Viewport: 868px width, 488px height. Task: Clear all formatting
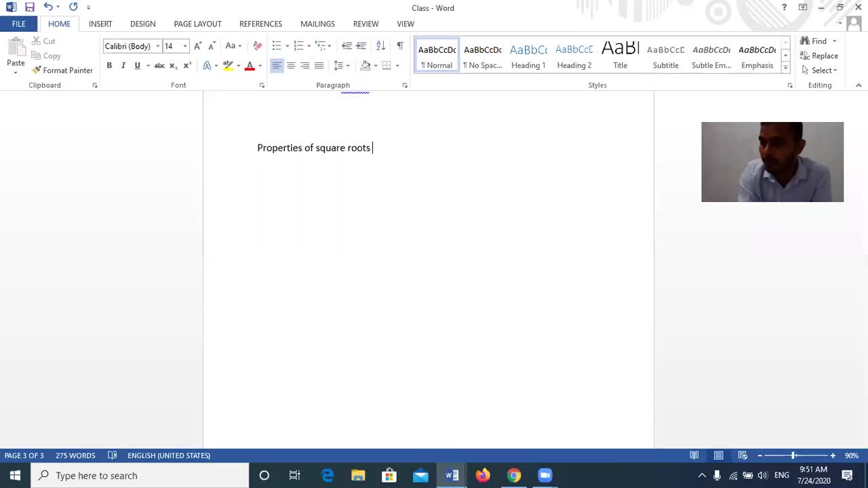(257, 46)
